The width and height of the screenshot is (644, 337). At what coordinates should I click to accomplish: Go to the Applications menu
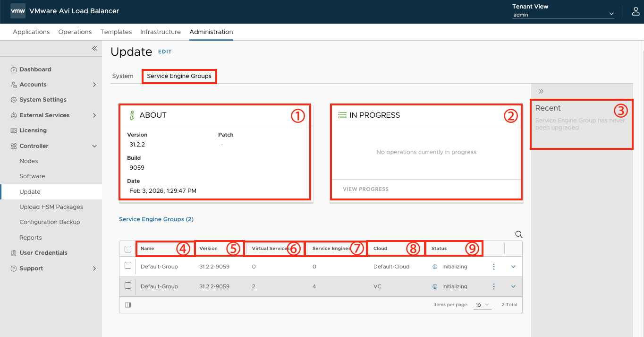[31, 32]
